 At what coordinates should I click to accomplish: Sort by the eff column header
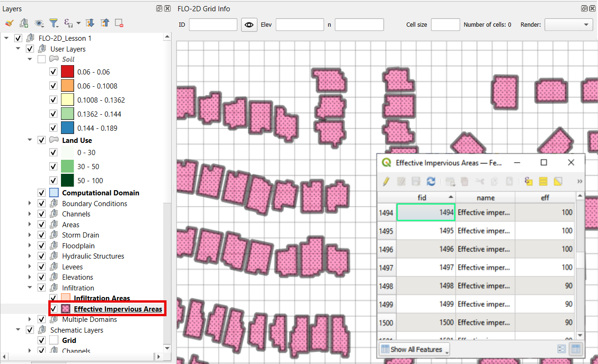[x=545, y=198]
